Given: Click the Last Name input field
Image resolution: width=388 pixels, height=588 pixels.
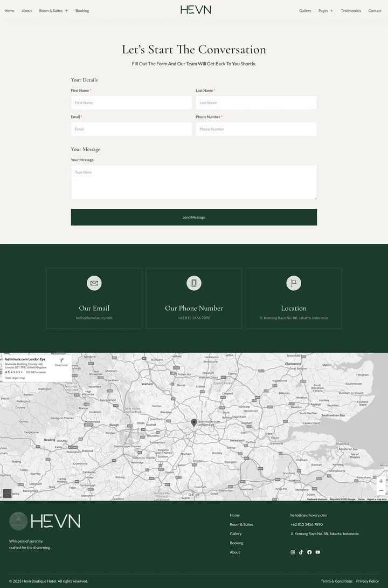Looking at the screenshot, I should point(256,102).
